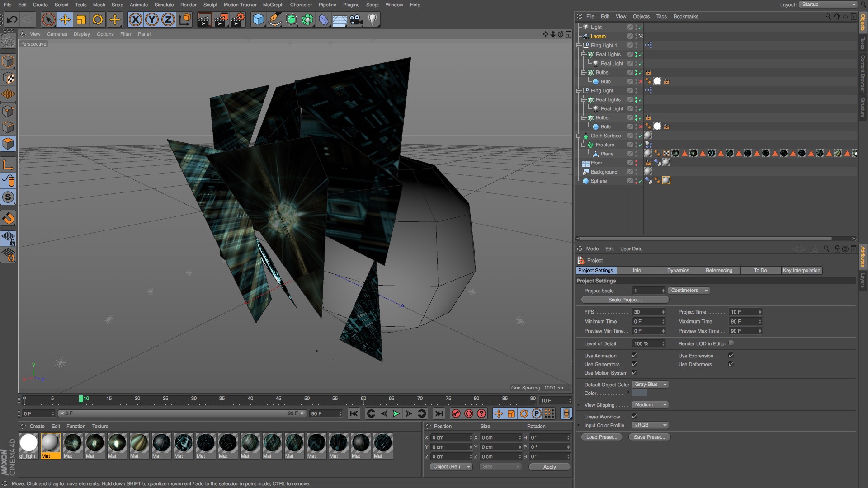Open the Light object icon
This screenshot has width=868, height=488.
[x=372, y=19]
